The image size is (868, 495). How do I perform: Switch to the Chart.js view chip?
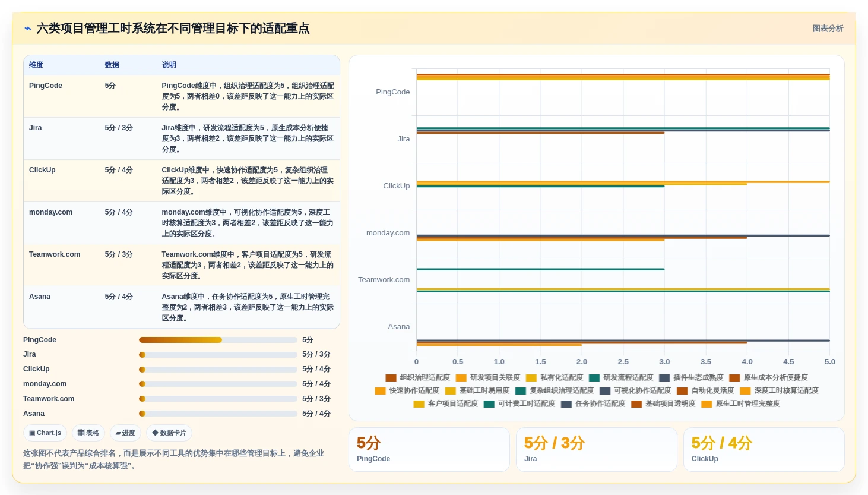tap(46, 433)
